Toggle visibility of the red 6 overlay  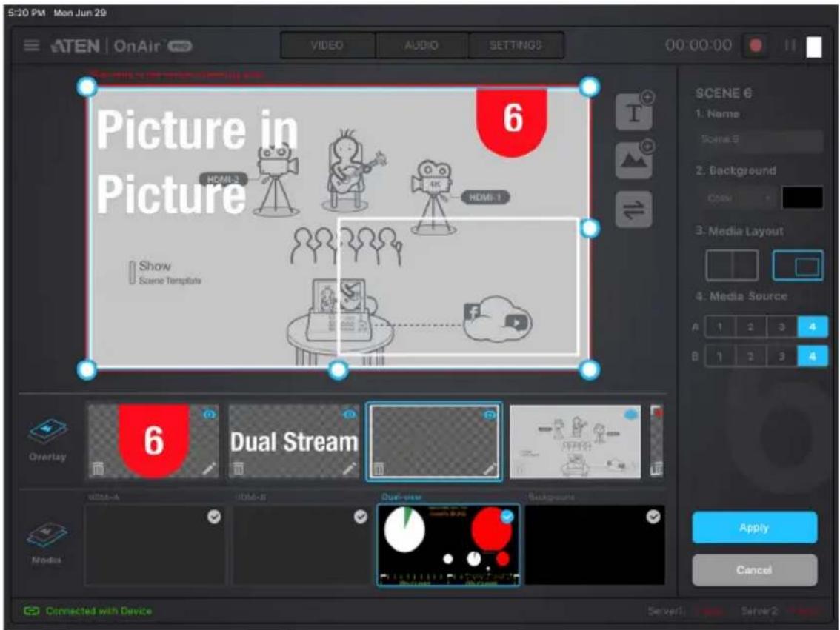coord(210,415)
